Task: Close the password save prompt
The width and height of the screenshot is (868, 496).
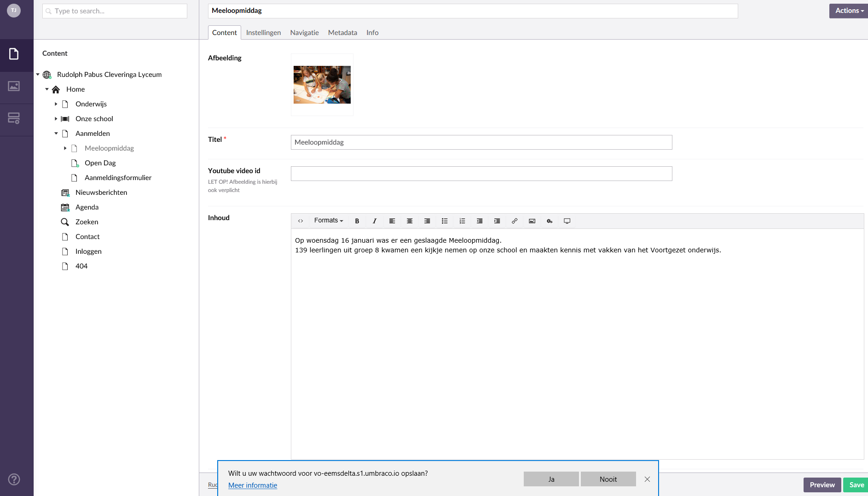Action: point(647,479)
